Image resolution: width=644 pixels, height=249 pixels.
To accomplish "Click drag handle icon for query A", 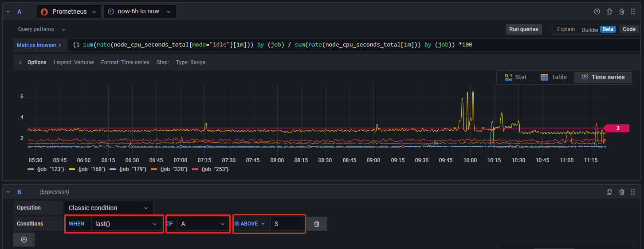I will (633, 12).
